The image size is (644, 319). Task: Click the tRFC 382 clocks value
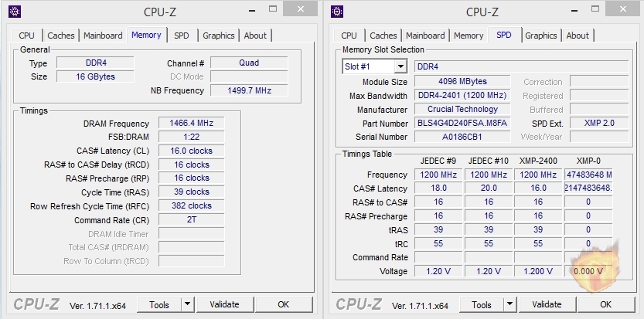tap(192, 205)
